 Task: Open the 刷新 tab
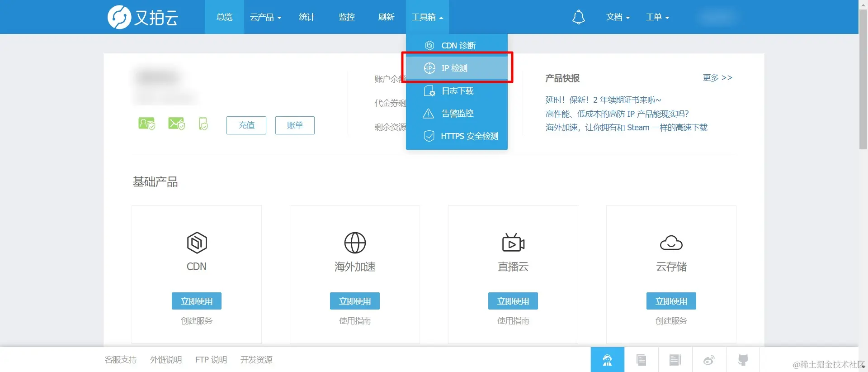386,17
